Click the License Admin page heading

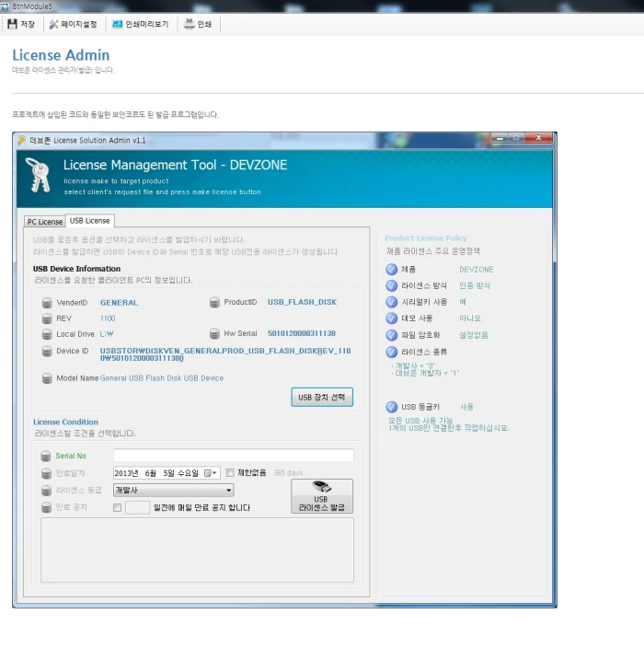point(61,55)
